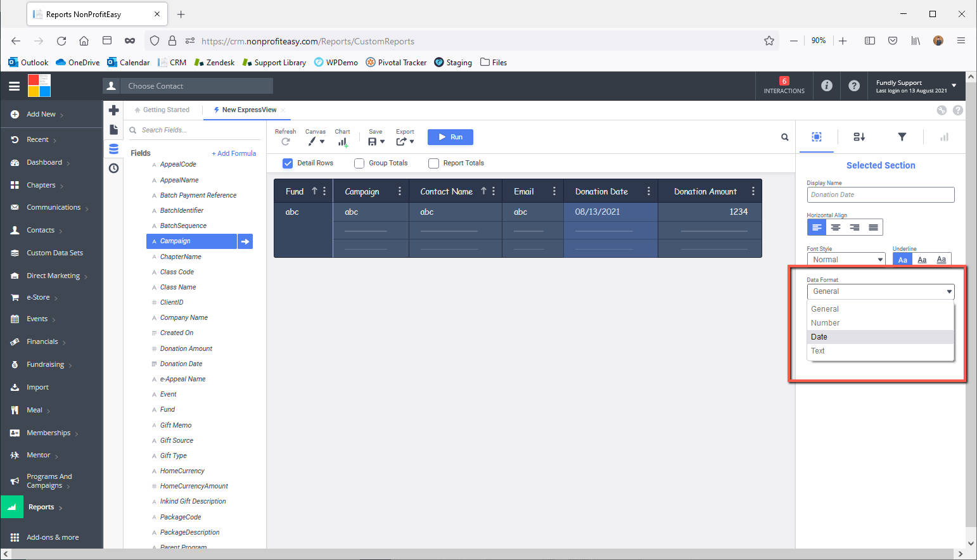Toggle the hamburger navigation menu
This screenshot has width=977, height=560.
(x=14, y=86)
